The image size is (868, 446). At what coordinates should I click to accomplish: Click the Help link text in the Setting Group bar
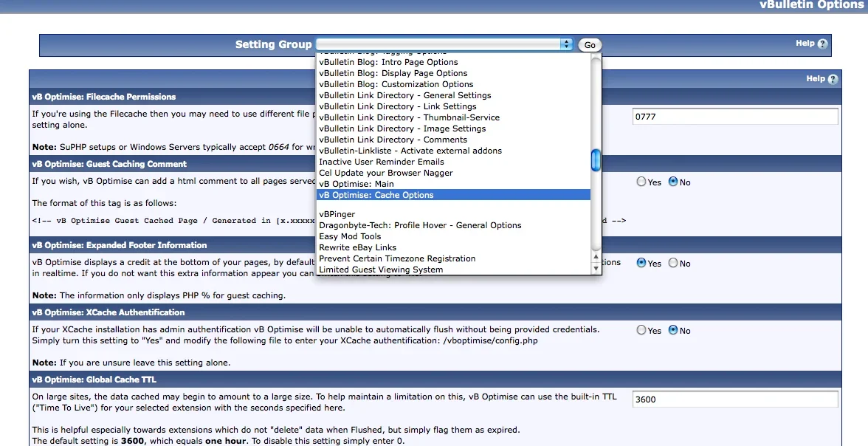pos(805,44)
